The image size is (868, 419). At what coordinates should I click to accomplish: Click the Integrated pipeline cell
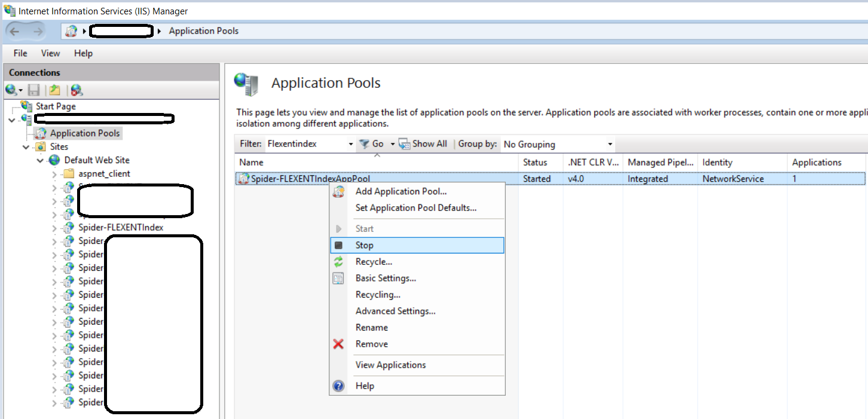point(647,179)
